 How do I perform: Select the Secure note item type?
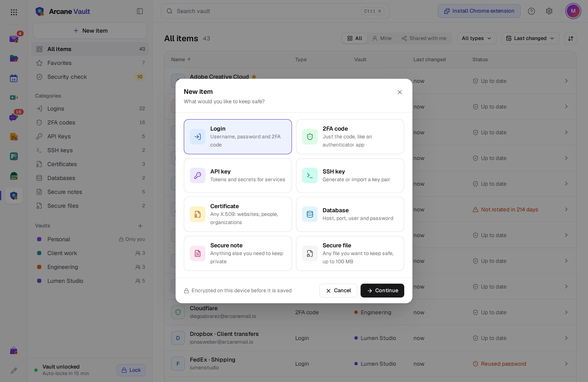tap(238, 253)
